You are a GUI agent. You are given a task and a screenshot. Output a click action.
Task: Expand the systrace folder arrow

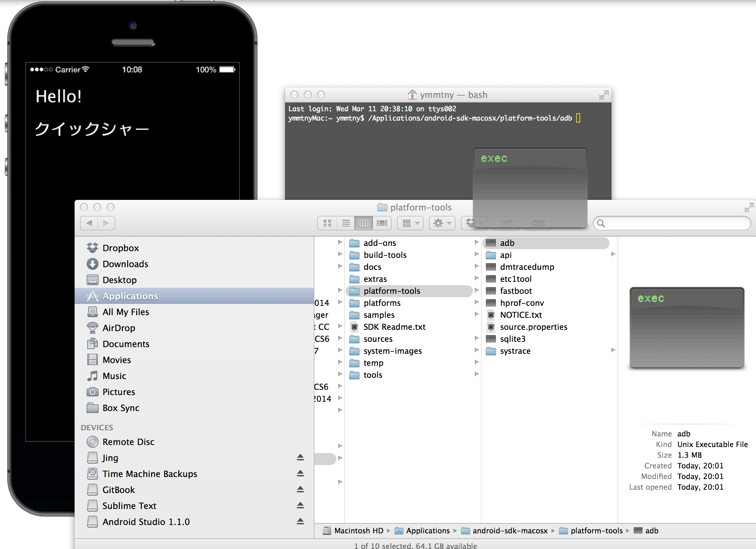(613, 350)
